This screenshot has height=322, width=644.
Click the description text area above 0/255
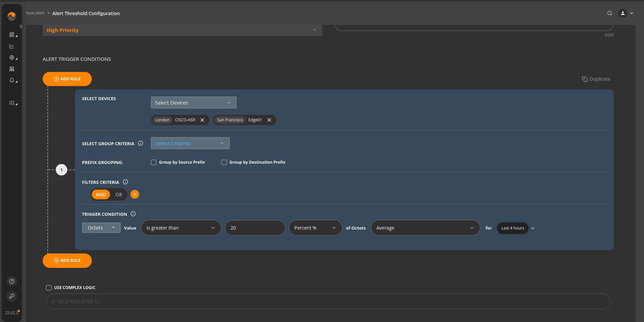tap(474, 27)
